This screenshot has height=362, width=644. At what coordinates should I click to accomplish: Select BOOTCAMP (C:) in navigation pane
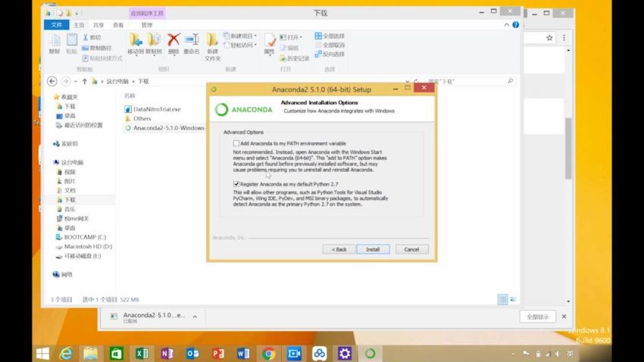click(81, 237)
